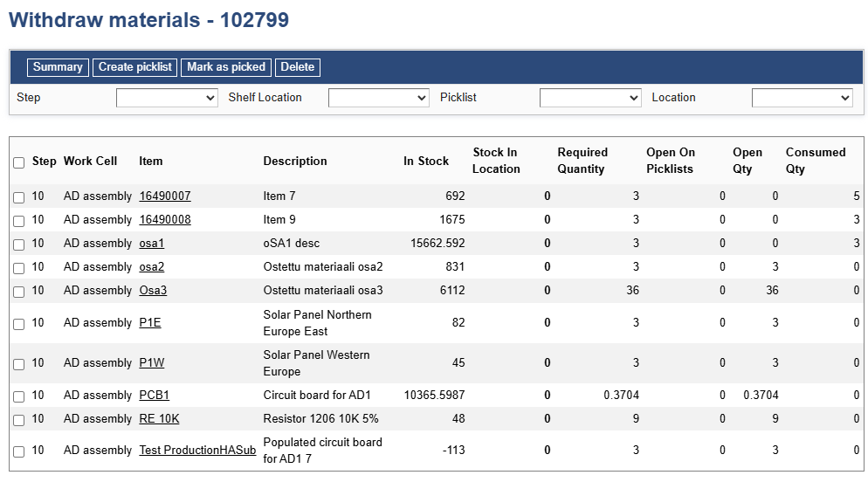Open the Step filter dropdown
Image resolution: width=868 pixels, height=482 pixels.
click(167, 98)
